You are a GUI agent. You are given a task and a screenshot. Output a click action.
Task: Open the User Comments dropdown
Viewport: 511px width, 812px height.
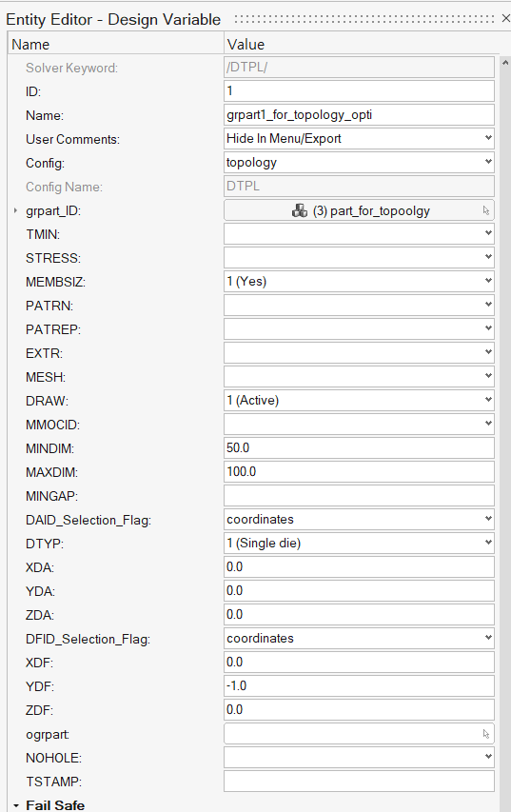[359, 139]
